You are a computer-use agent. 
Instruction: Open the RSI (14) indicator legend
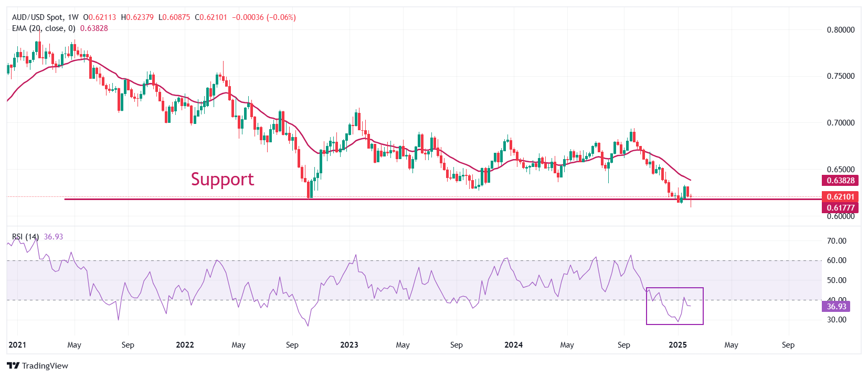tap(25, 237)
